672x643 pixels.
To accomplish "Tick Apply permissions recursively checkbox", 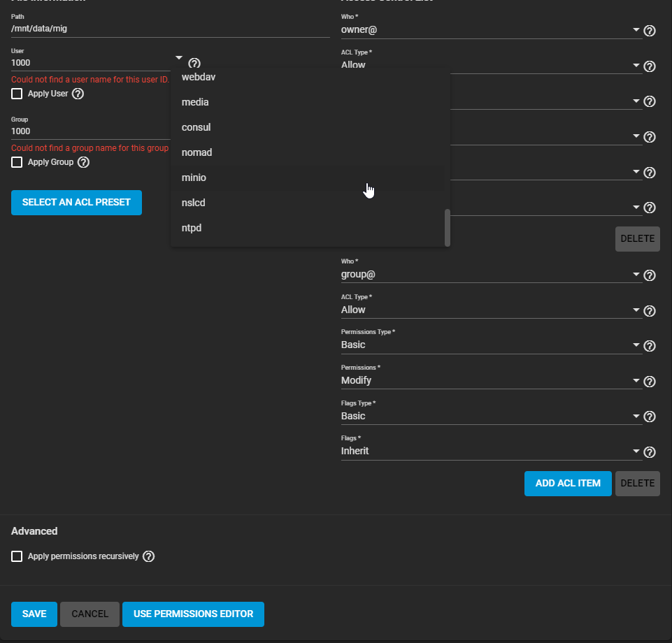I will tap(17, 556).
